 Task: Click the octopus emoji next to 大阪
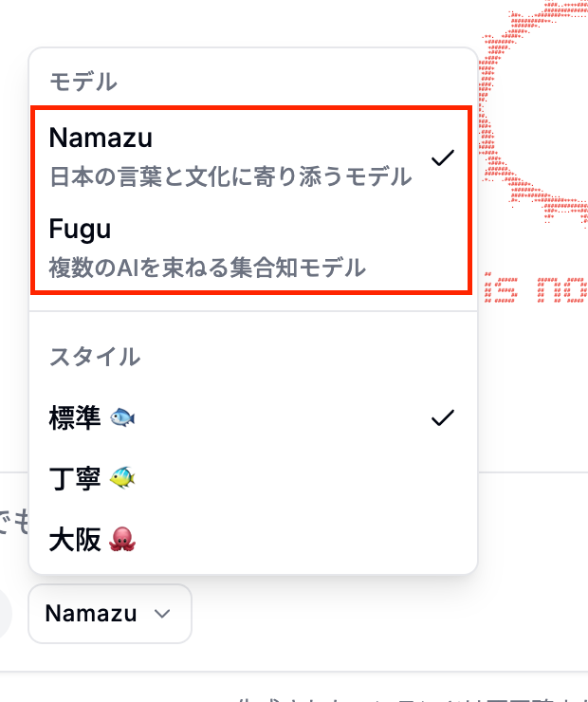pos(122,540)
